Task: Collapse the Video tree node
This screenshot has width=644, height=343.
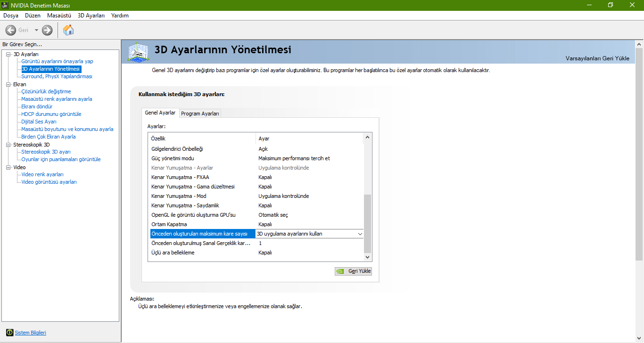Action: (x=8, y=167)
